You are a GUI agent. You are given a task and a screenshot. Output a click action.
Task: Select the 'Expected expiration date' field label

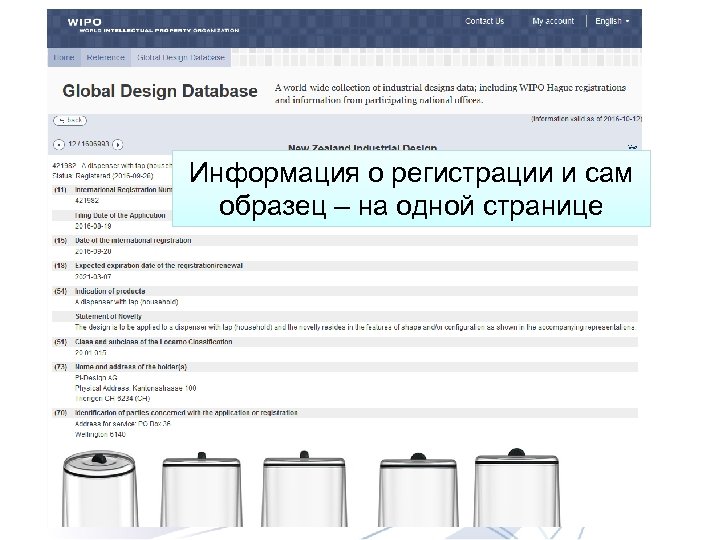[x=159, y=265]
